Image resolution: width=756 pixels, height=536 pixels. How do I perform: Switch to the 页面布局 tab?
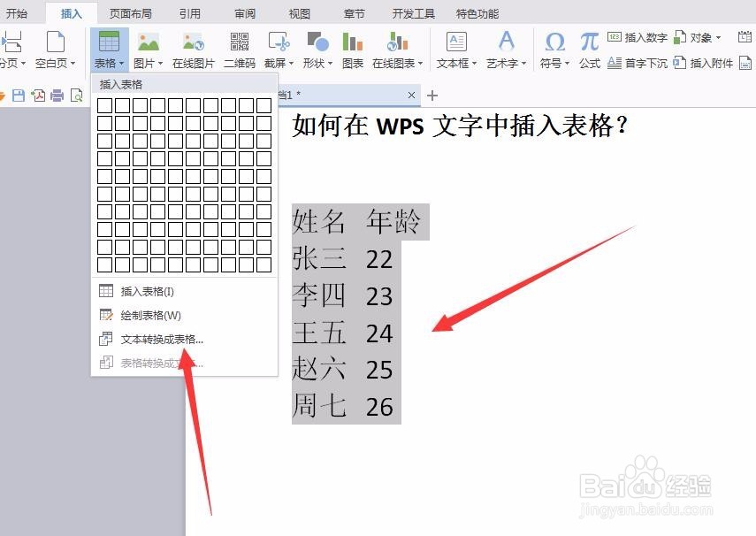pos(131,13)
